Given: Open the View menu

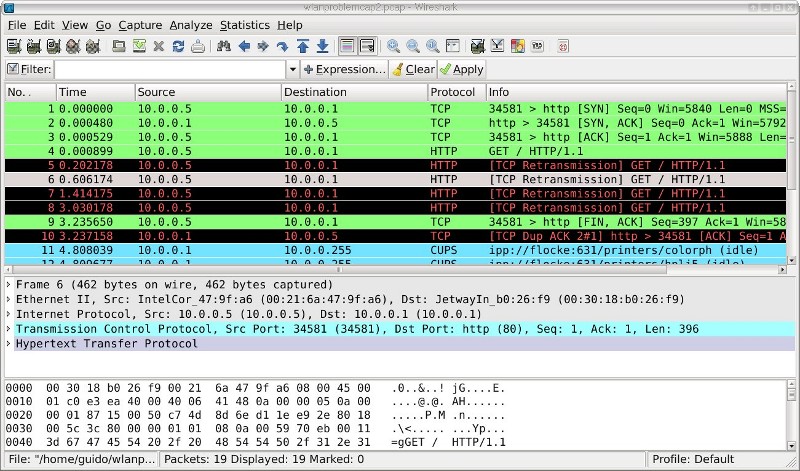Looking at the screenshot, I should tap(75, 25).
